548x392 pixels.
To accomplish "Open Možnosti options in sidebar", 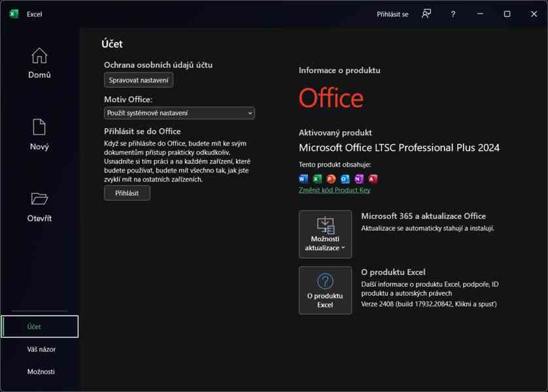I will tap(41, 372).
